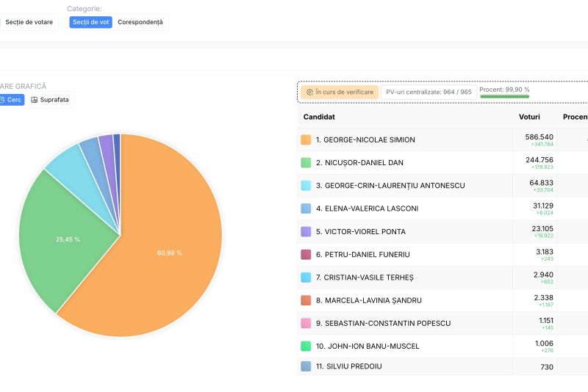This screenshot has width=588, height=392.
Task: Click purple swatch beside Victor-Viorel Ponta
Action: [306, 231]
